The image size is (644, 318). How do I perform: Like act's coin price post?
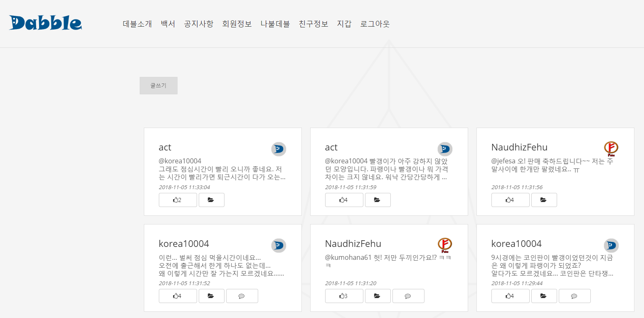(x=344, y=200)
